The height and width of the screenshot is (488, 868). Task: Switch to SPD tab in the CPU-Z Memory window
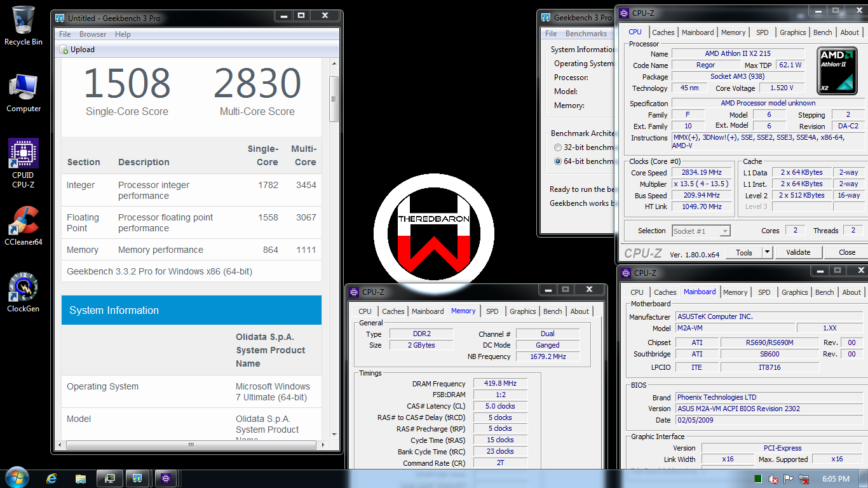(x=492, y=311)
